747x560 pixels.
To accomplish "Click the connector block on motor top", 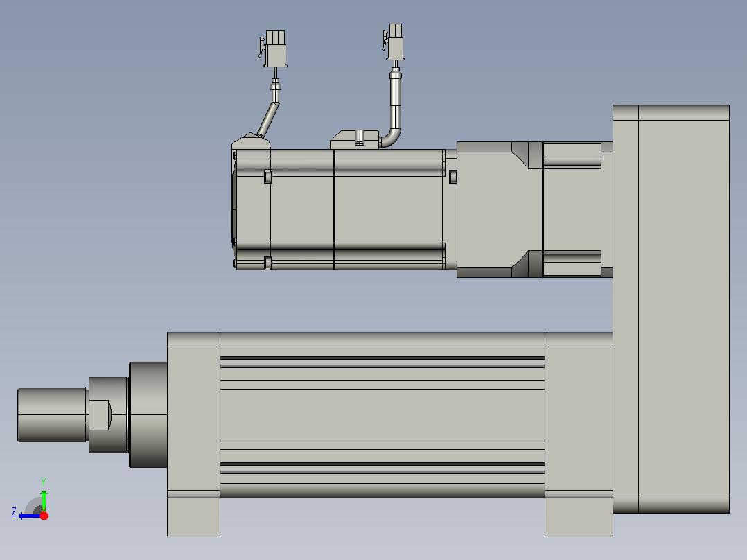I will tap(355, 139).
